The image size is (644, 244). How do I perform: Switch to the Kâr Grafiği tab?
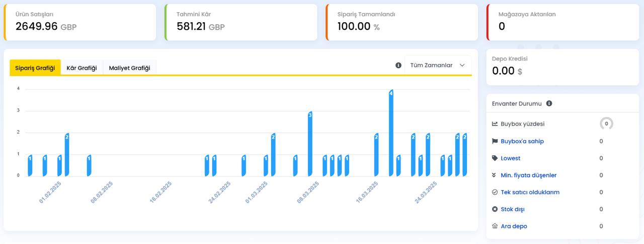pyautogui.click(x=82, y=68)
